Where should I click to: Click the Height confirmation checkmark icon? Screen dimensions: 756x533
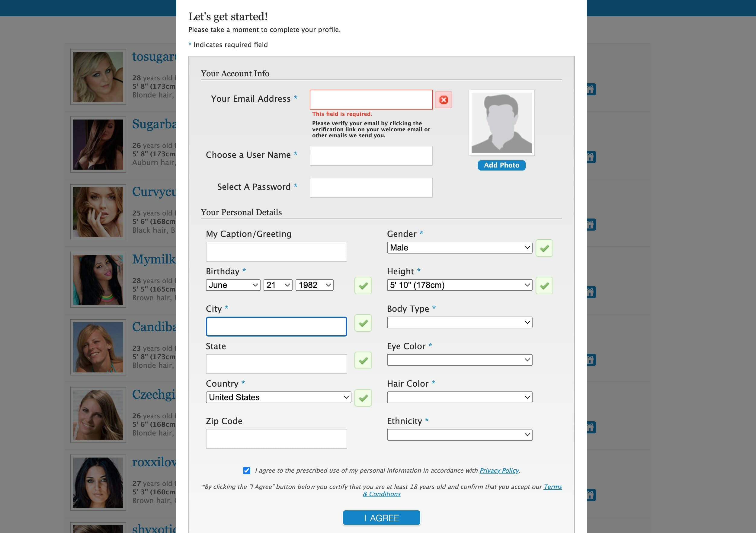[544, 286]
